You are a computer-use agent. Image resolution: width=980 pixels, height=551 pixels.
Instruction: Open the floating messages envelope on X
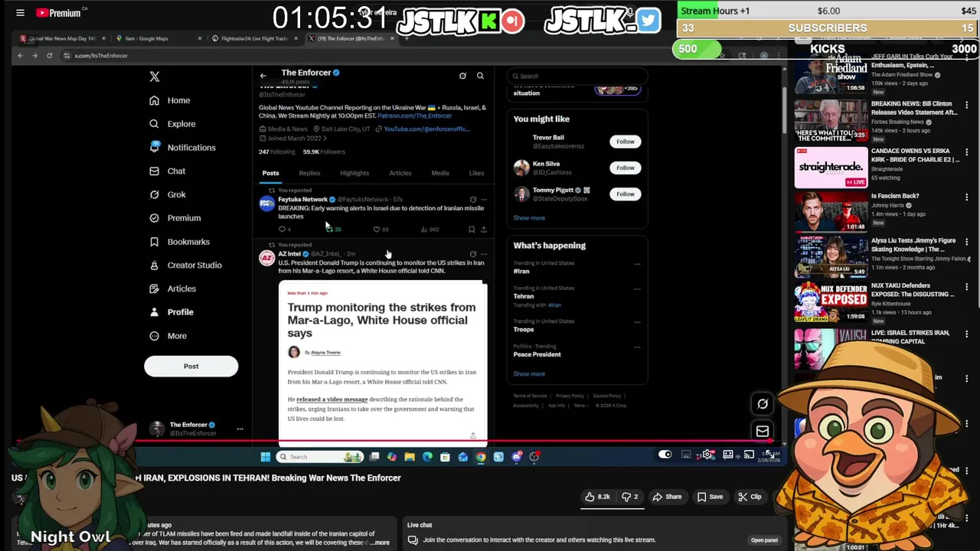(763, 432)
